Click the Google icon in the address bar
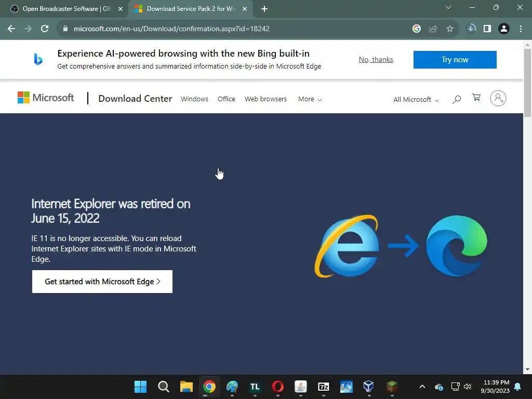 (x=417, y=29)
